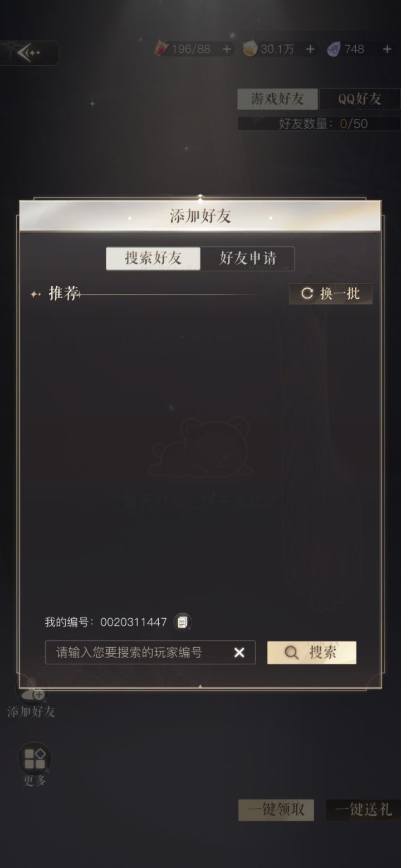The height and width of the screenshot is (868, 401).
Task: Click the 一键领取 button
Action: (x=276, y=810)
